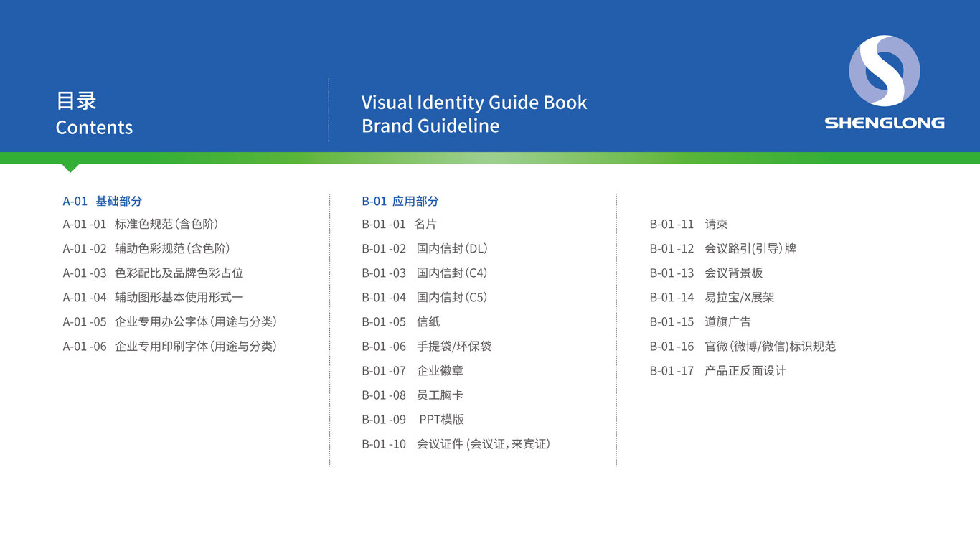Open entry A-01-02 辅助色彩规范(含色阶)
The height and width of the screenshot is (551, 980).
(x=146, y=248)
